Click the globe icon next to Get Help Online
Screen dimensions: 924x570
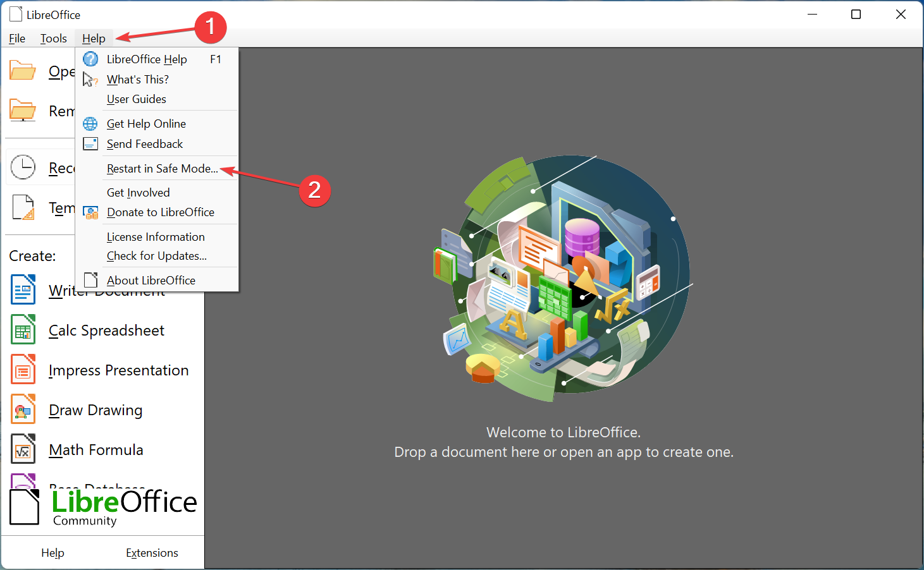[90, 123]
